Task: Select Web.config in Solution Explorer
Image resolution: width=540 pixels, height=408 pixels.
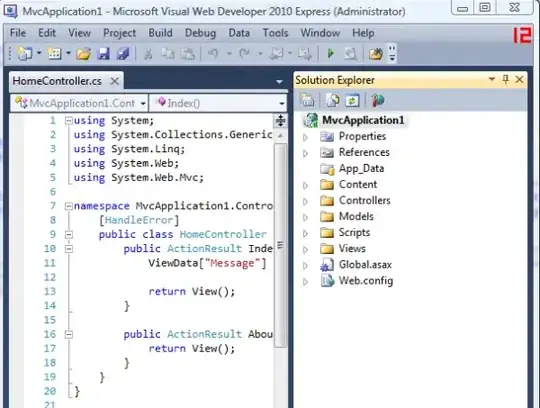Action: 366,281
